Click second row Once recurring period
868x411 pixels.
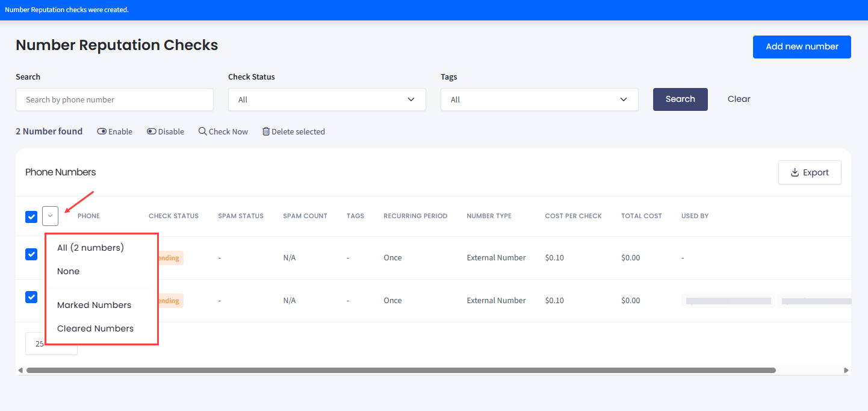coord(392,301)
